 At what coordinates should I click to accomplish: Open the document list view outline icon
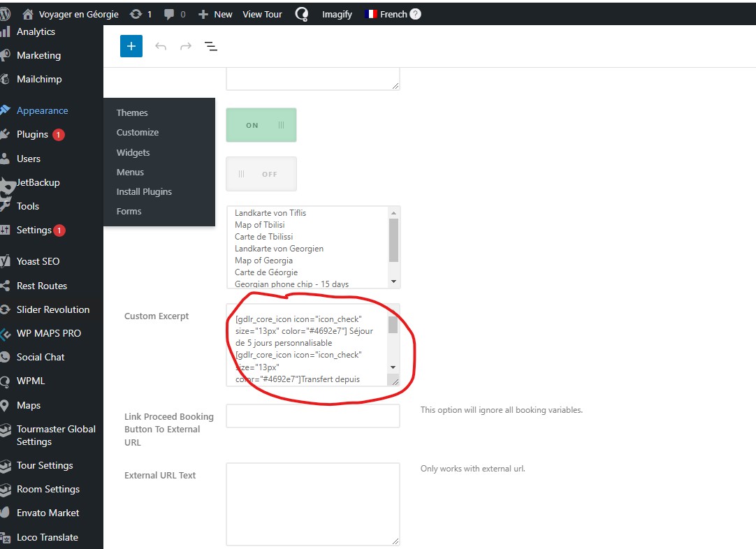(x=211, y=46)
